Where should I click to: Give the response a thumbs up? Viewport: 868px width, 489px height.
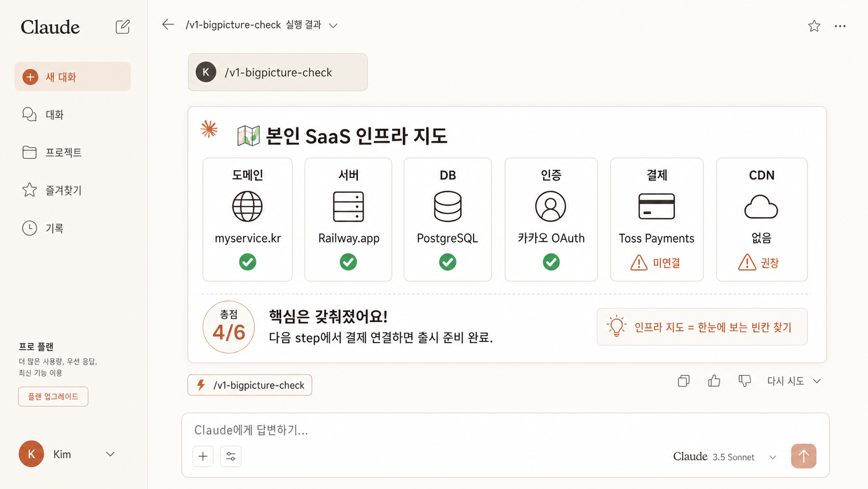pos(714,381)
